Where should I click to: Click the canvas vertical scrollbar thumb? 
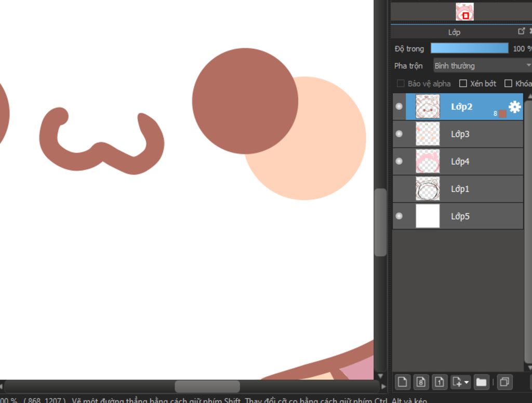[x=380, y=222]
